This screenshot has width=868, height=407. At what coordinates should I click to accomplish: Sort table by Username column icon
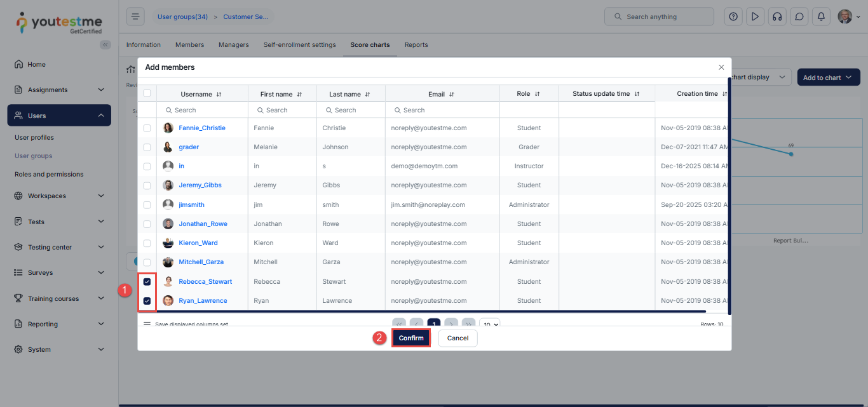219,94
